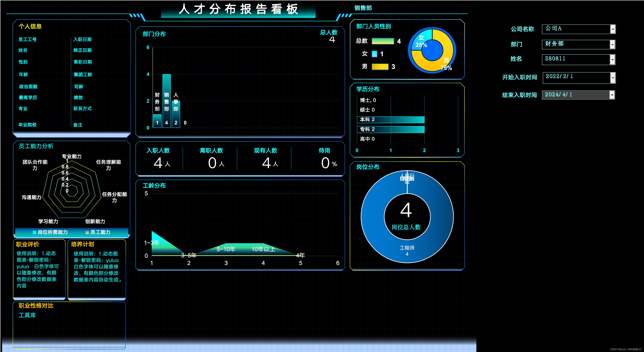The image size is (644, 352).
Task: Select the 财务部 bar in 部门分布 chart
Action: pos(157,121)
